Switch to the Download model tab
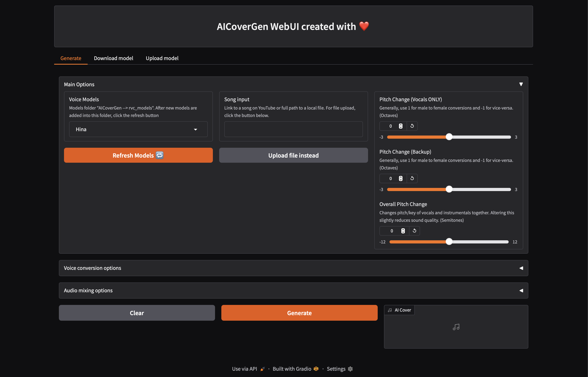Screen dimensions: 588x377 point(114,58)
